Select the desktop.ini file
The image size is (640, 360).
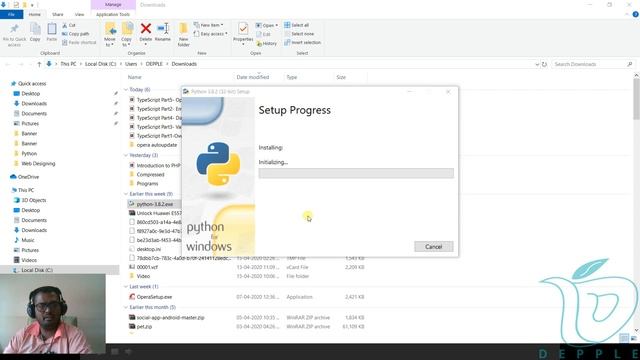(149, 249)
